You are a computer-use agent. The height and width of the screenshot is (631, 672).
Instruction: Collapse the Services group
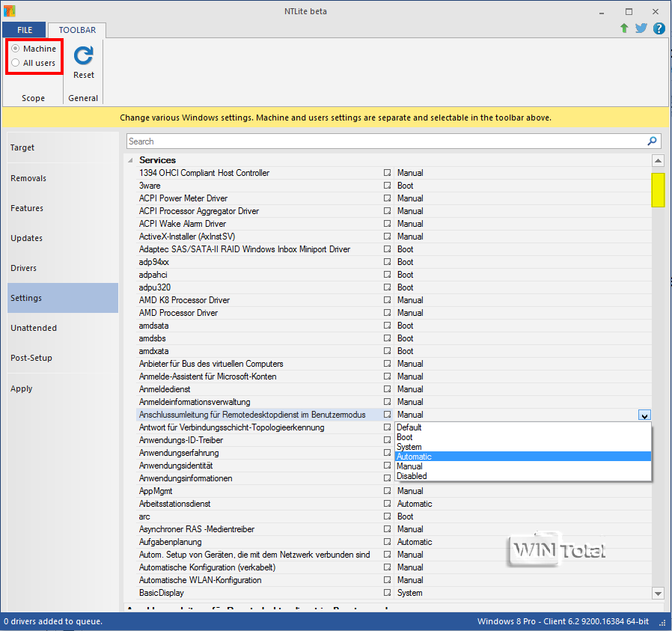pyautogui.click(x=130, y=160)
